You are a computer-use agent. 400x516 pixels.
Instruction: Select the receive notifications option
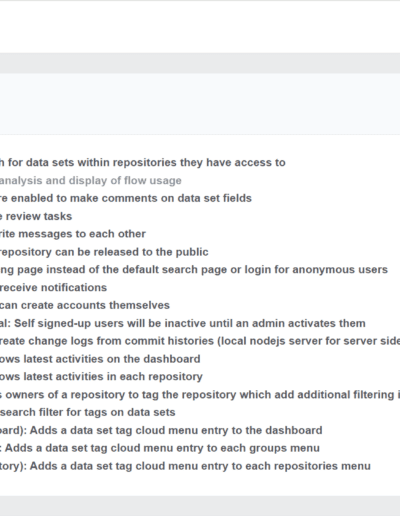(x=53, y=288)
